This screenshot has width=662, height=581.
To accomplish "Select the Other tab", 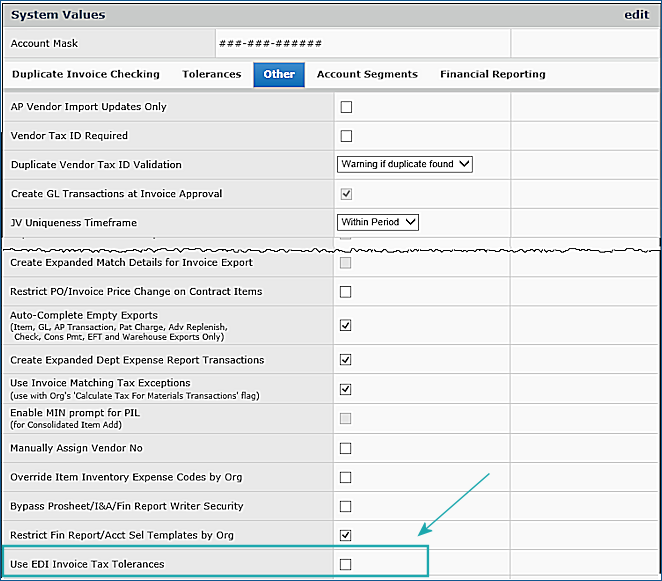I will coord(279,74).
